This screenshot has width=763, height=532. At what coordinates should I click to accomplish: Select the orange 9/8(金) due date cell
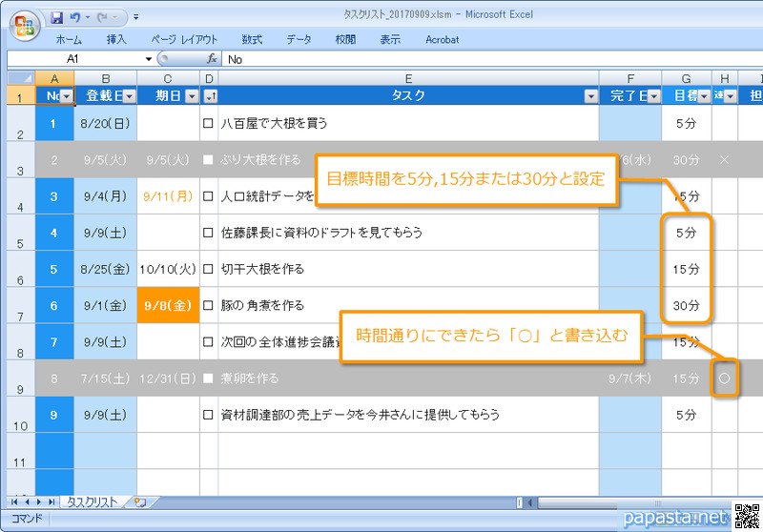point(167,306)
